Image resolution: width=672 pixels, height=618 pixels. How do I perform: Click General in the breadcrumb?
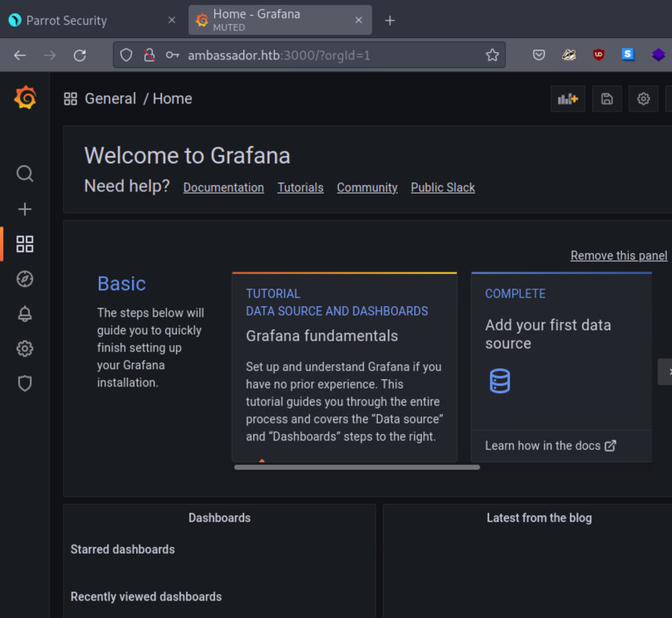coord(110,99)
